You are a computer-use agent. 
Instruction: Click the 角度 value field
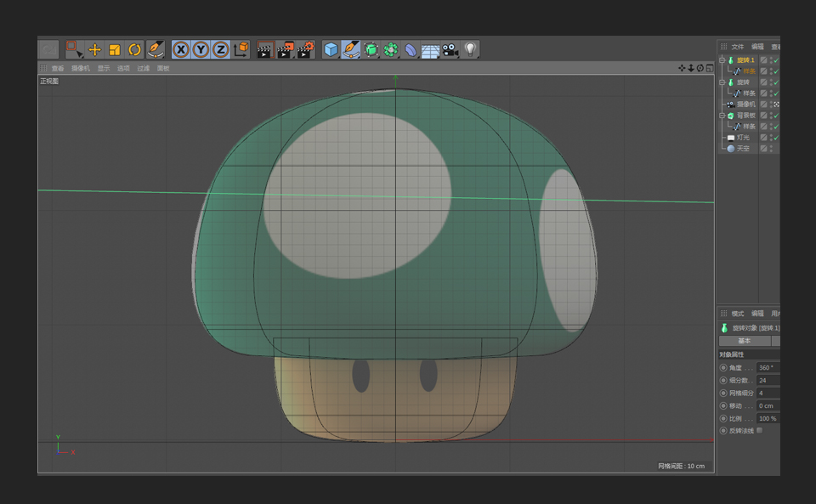pyautogui.click(x=768, y=368)
